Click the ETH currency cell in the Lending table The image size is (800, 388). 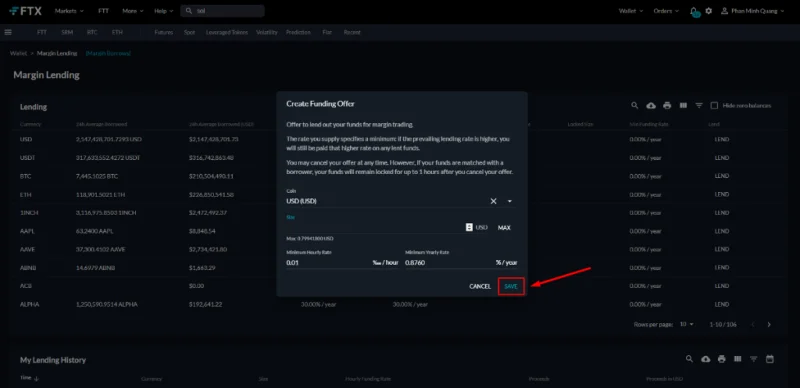point(26,195)
